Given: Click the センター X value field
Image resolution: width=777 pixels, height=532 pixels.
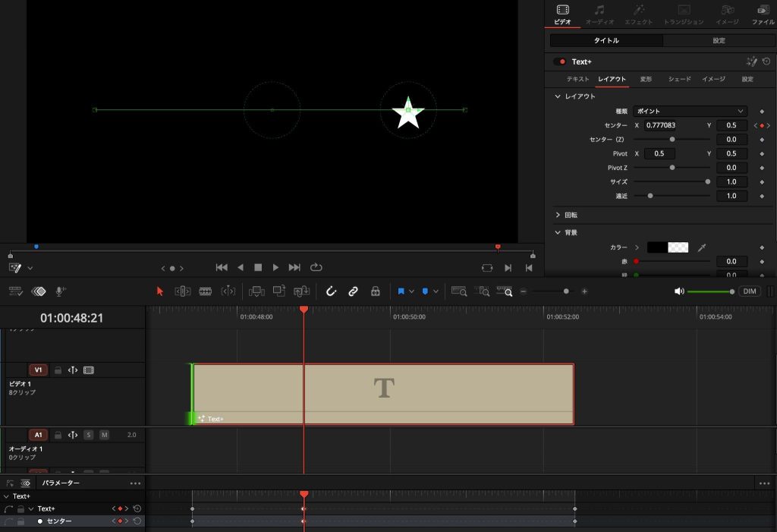Looking at the screenshot, I should 660,125.
